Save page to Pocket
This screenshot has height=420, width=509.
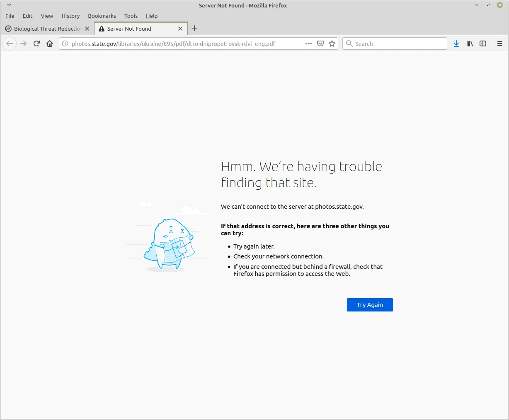coord(320,43)
